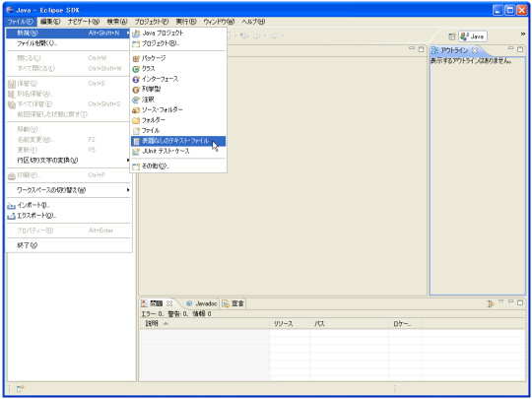Open the perspective chooser icon beside Java
This screenshot has height=399, width=532.
pos(452,36)
